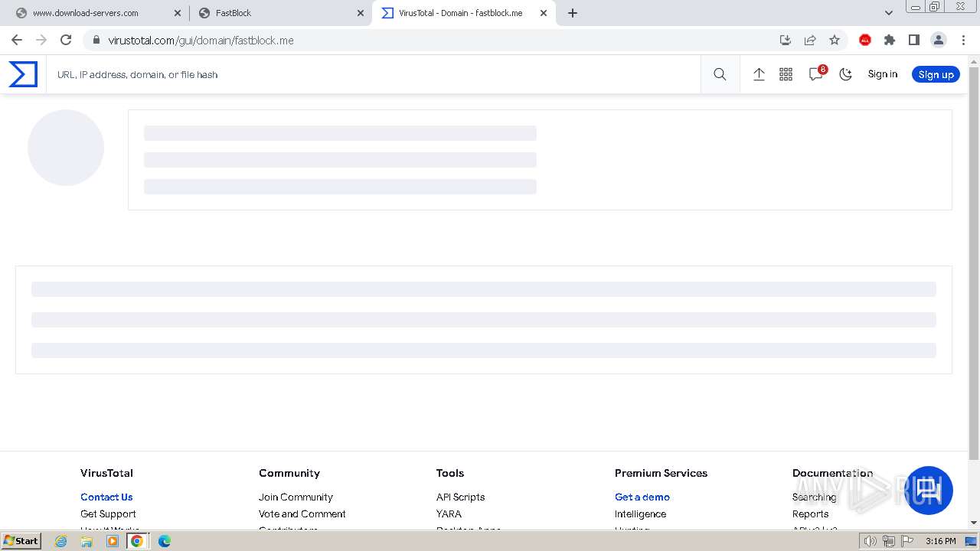Close the www.download-servers.com tab
Image resolution: width=980 pixels, height=551 pixels.
(178, 13)
